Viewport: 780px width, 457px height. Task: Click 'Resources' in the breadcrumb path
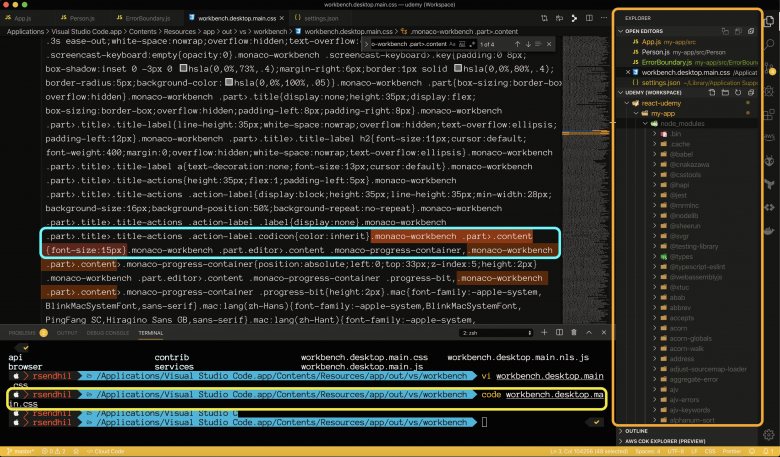(180, 31)
